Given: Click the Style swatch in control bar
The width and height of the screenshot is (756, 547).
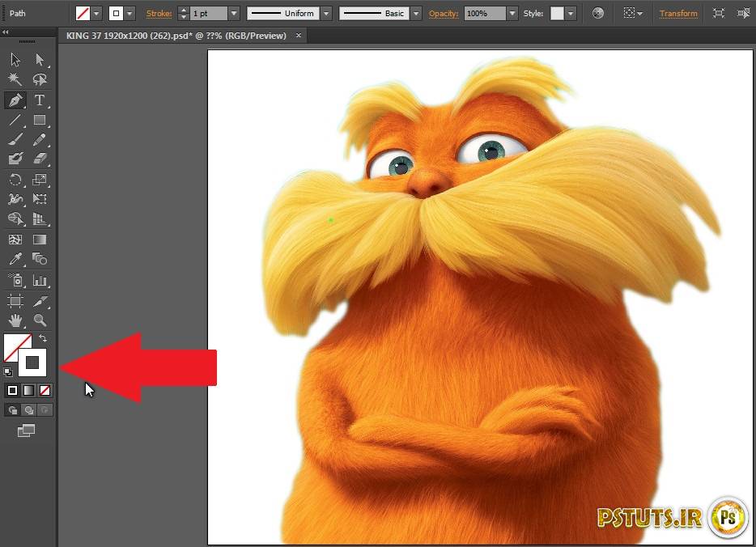Looking at the screenshot, I should coord(557,14).
